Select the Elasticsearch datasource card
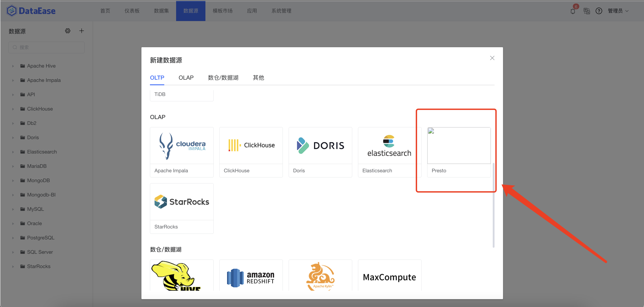Viewport: 644px width, 307px height. click(389, 152)
